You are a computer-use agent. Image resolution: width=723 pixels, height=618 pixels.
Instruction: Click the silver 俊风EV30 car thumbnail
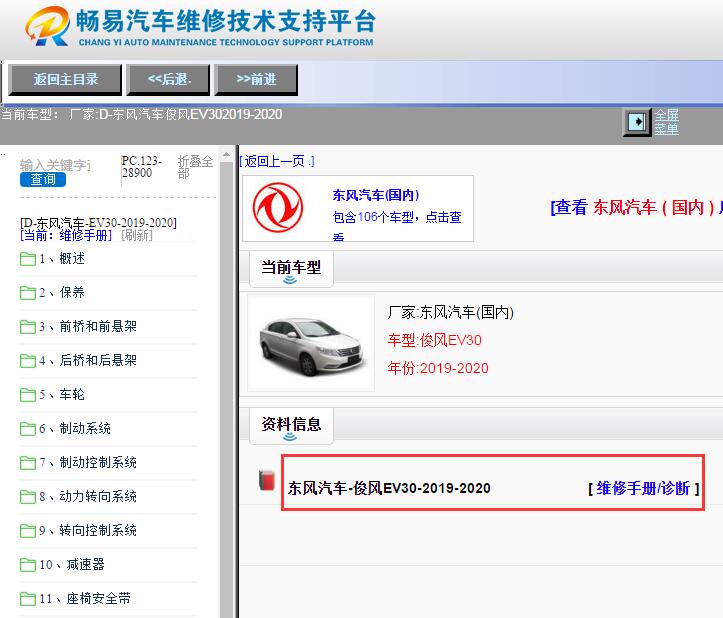[x=311, y=343]
